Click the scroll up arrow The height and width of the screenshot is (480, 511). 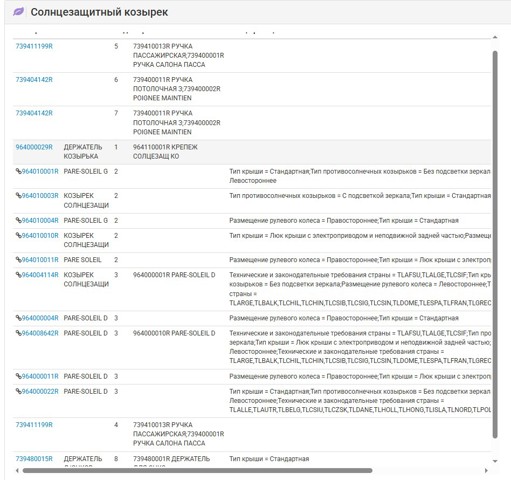495,37
